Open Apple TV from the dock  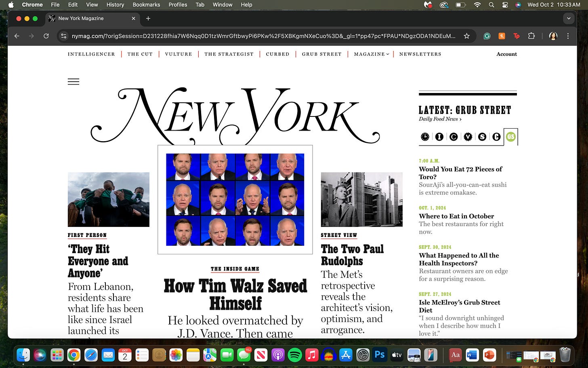pos(397,355)
